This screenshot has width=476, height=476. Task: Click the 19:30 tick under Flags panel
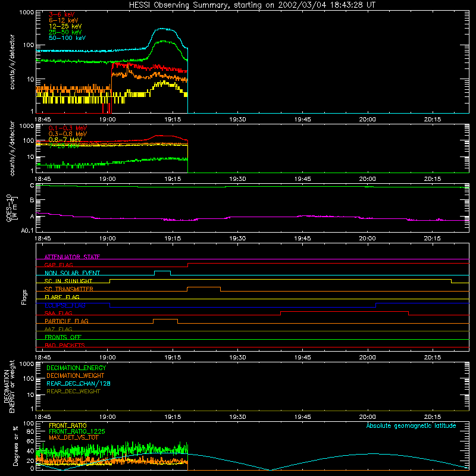tap(237, 358)
